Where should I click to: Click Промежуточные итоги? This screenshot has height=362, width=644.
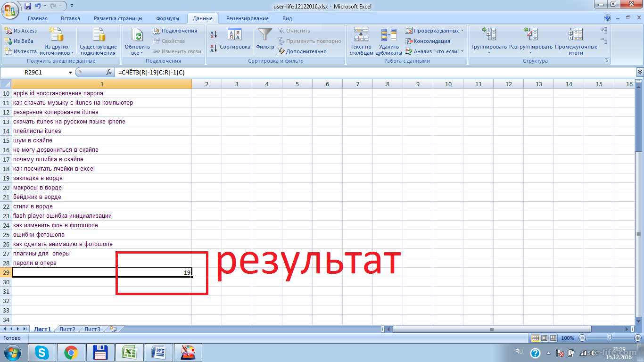click(576, 41)
